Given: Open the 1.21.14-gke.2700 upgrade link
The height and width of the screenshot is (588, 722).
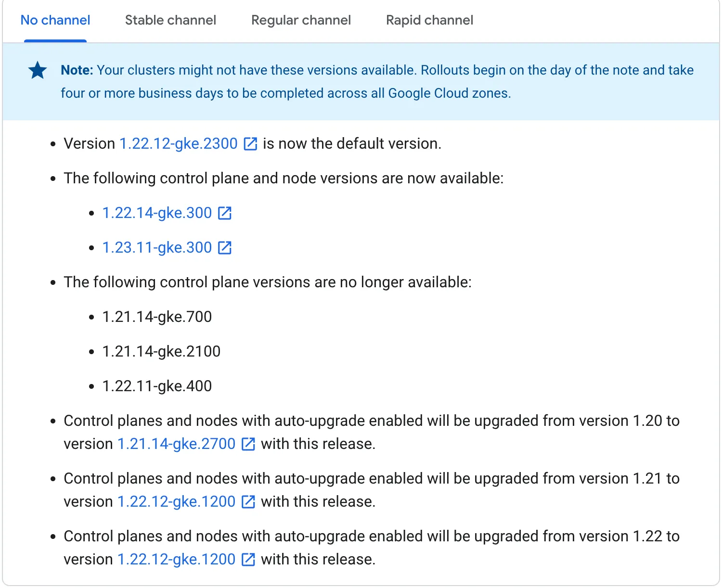Looking at the screenshot, I should (x=176, y=444).
